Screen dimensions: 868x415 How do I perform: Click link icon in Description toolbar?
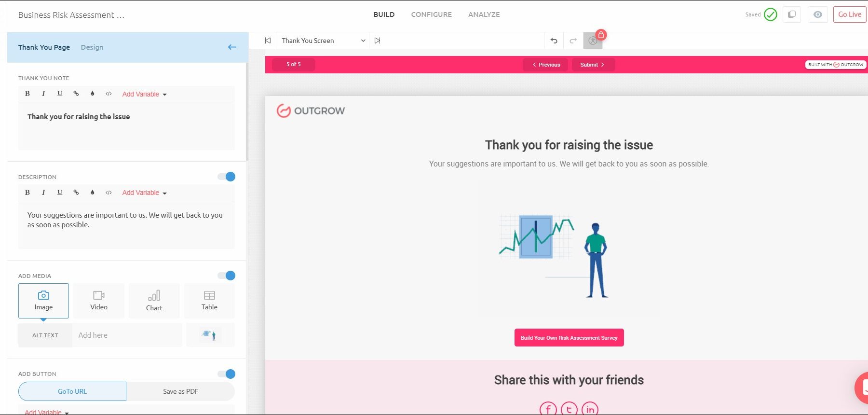[76, 192]
